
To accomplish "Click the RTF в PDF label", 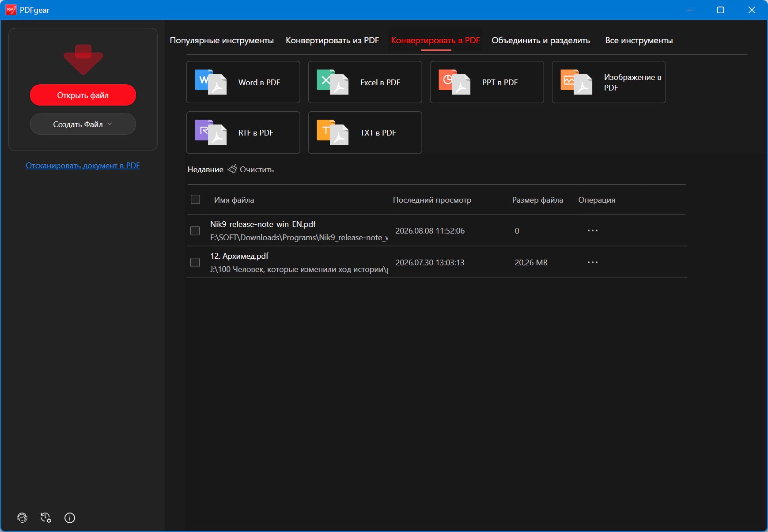I will tap(256, 133).
